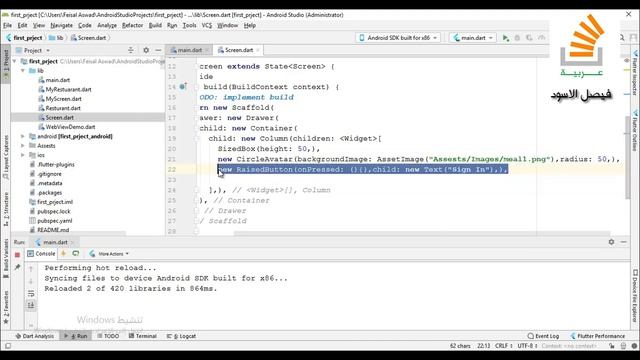Open the main.dart run configuration dropdown
This screenshot has width=640, height=360.
[473, 38]
